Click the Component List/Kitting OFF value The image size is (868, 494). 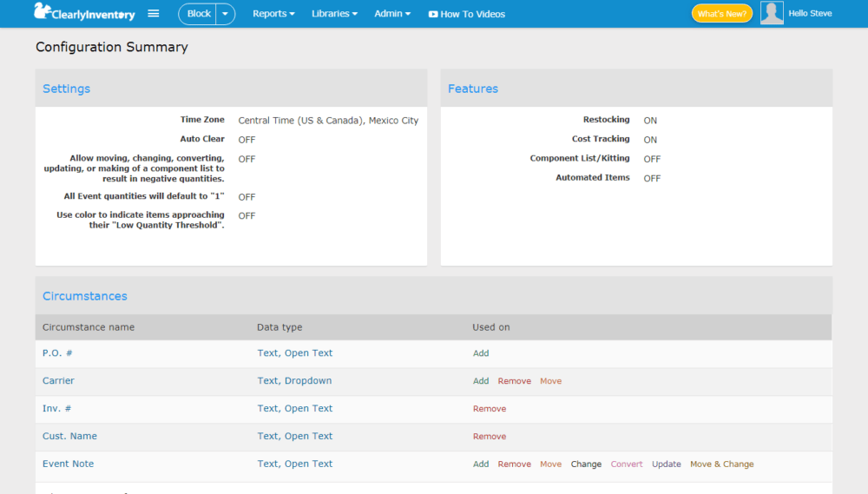point(652,159)
